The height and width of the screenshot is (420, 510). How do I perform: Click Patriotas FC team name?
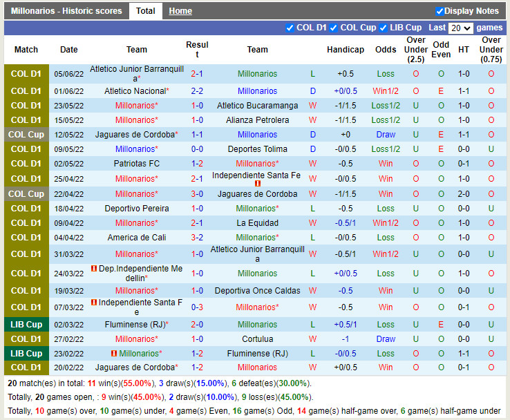(x=137, y=164)
